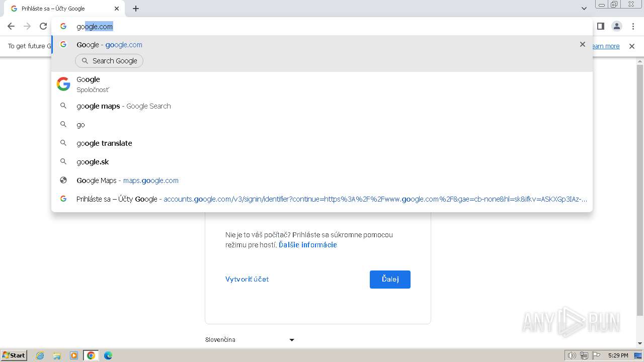This screenshot has height=362, width=644.
Task: Click the magnifier icon beside google.sk
Action: (63, 161)
